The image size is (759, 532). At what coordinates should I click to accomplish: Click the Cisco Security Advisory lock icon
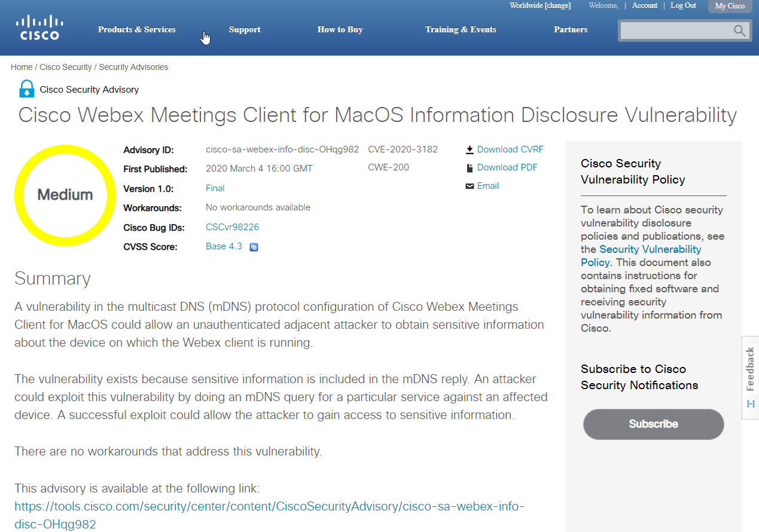27,89
